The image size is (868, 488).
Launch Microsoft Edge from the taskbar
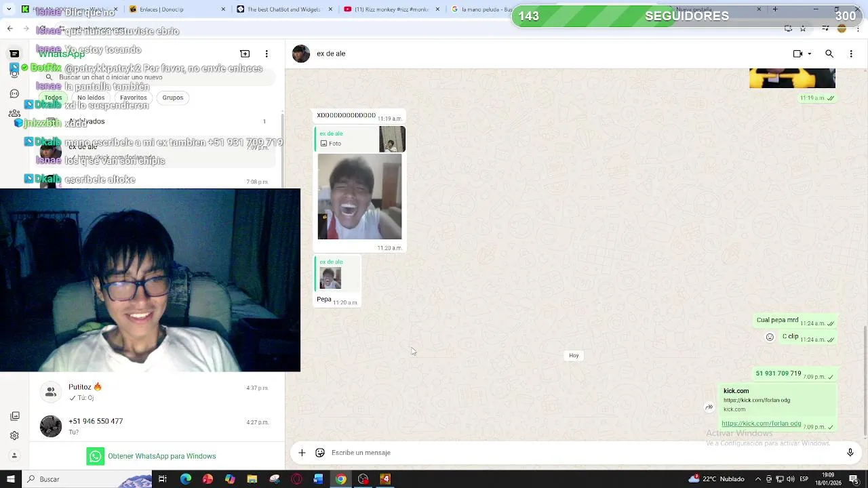coord(185,479)
